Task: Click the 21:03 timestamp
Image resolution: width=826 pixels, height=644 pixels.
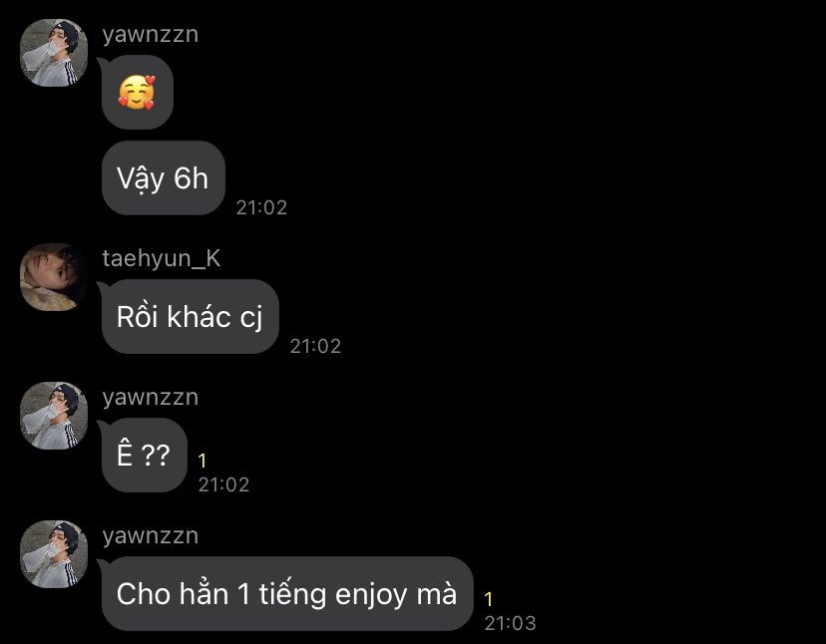Action: tap(510, 623)
